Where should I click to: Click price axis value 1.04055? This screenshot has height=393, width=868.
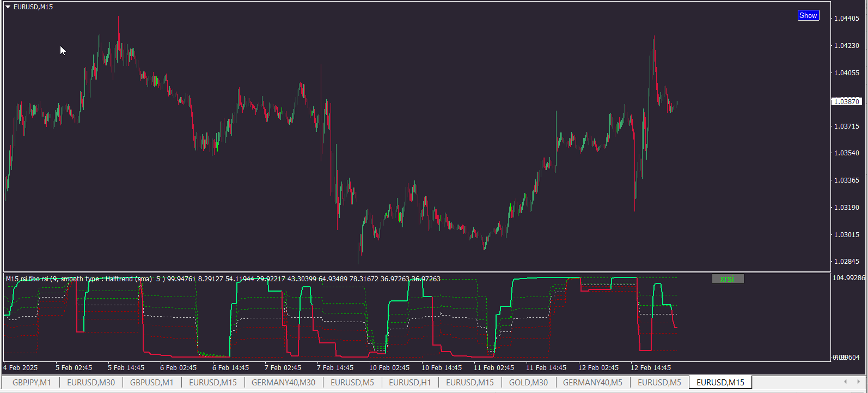point(847,73)
